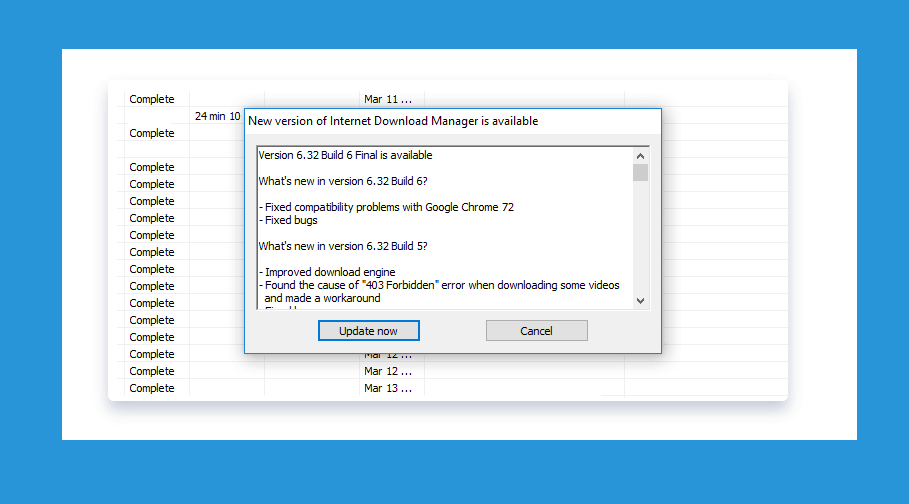Viewport: 909px width, 504px height.
Task: Click the '403 Forbidden' error note line
Action: click(x=439, y=285)
